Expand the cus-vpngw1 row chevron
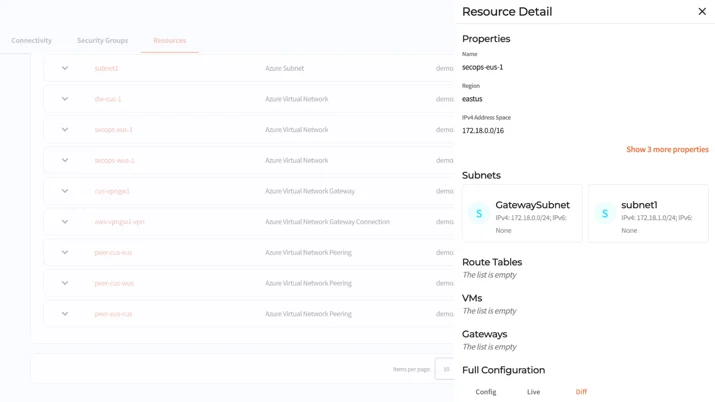This screenshot has width=715, height=402. pyautogui.click(x=65, y=191)
